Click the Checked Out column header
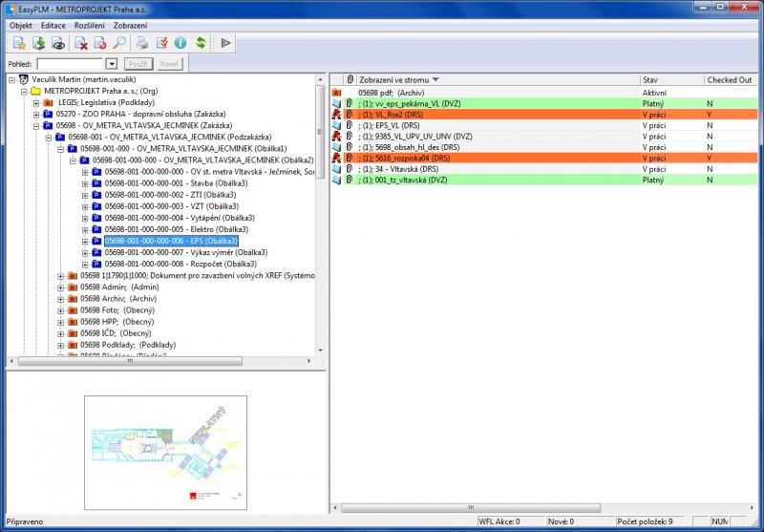The width and height of the screenshot is (764, 532). pyautogui.click(x=731, y=79)
